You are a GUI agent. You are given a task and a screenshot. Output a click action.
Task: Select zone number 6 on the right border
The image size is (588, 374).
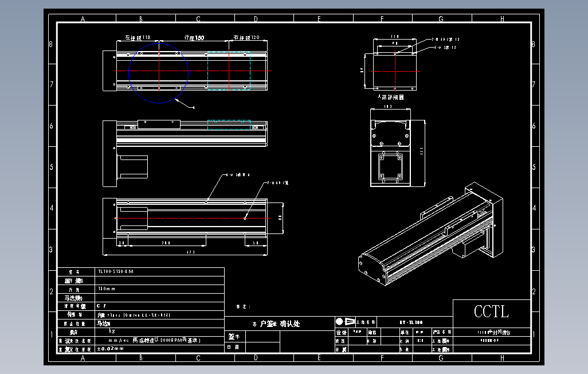(x=534, y=126)
